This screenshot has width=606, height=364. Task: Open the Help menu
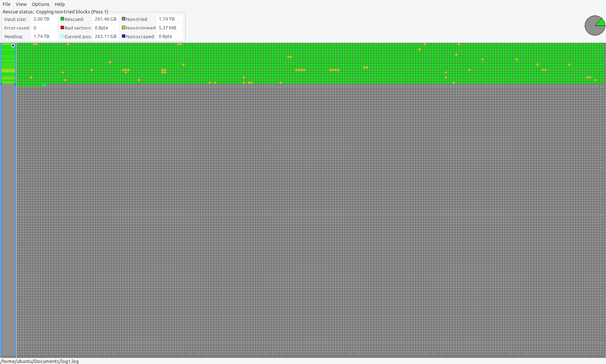click(x=60, y=4)
